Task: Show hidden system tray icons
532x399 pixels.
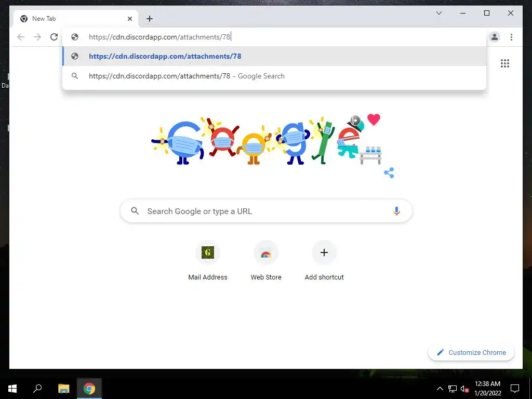Action: coord(440,389)
